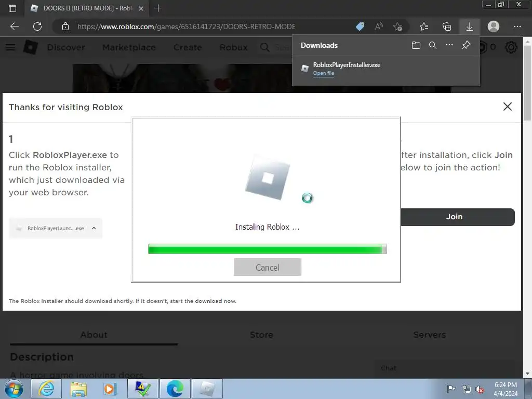Add this page to favorites star icon
Viewport: 532px width, 399px height.
397,26
